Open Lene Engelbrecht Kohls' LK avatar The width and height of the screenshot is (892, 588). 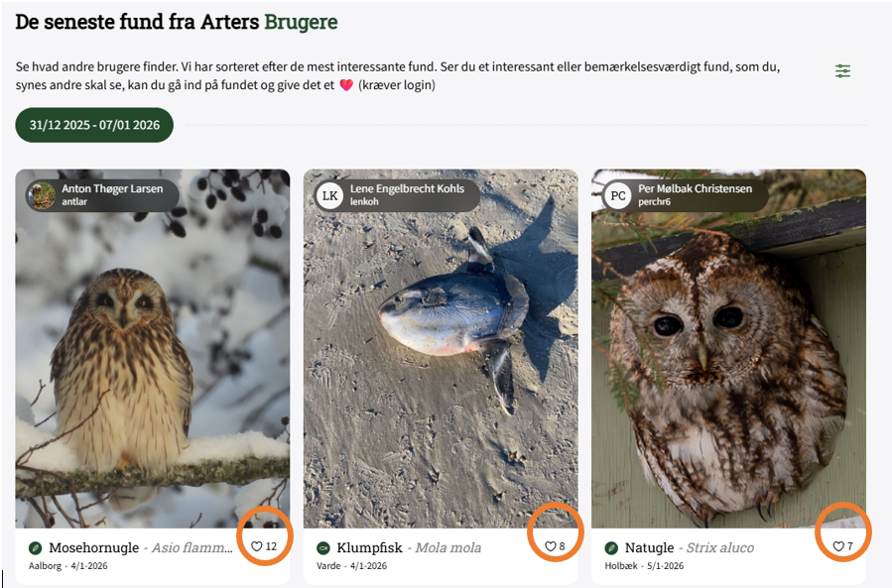pyautogui.click(x=329, y=195)
